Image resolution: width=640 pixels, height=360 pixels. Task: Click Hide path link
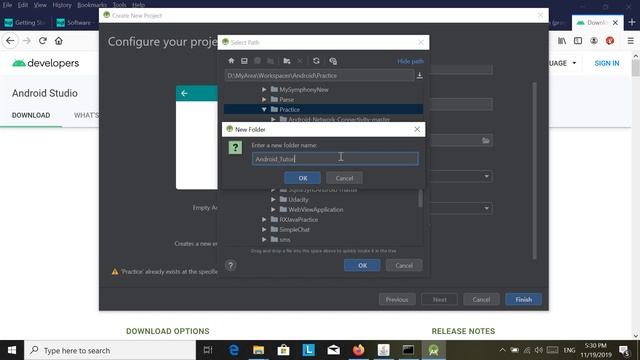coord(410,61)
